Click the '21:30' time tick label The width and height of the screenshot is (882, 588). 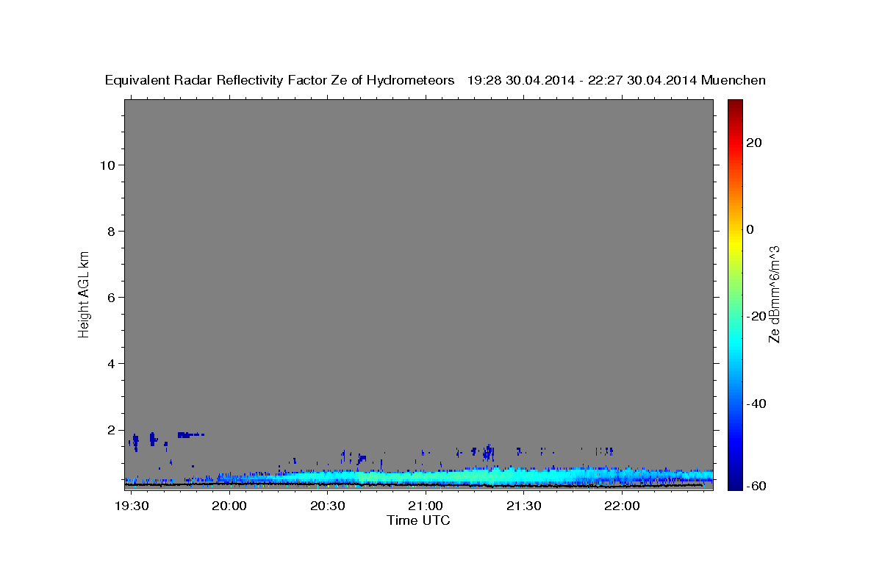pyautogui.click(x=523, y=506)
